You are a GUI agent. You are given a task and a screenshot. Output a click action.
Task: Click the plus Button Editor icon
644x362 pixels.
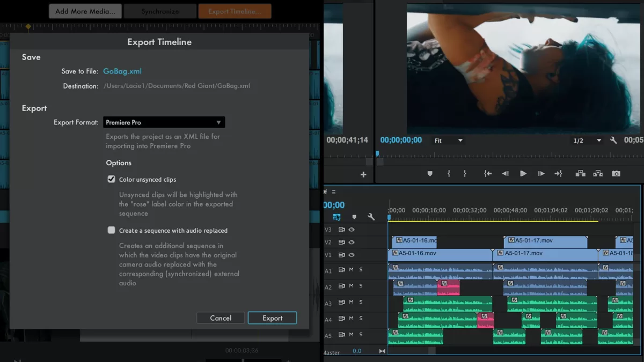point(363,174)
